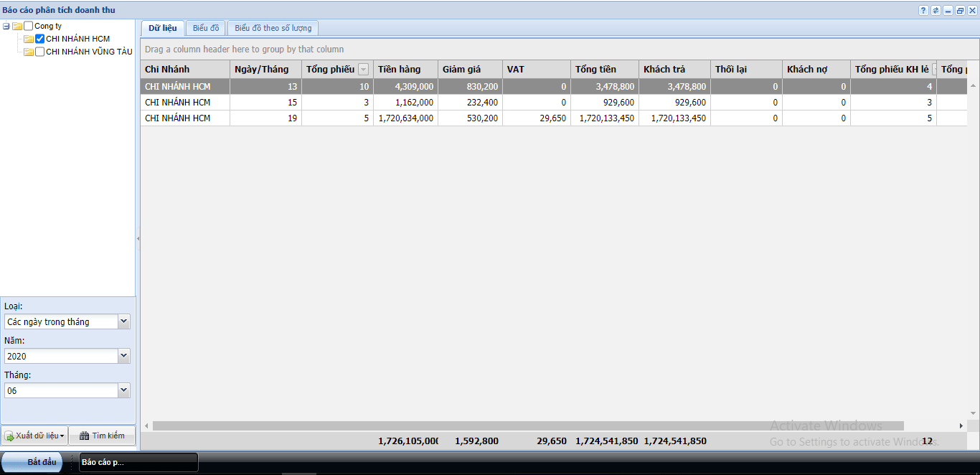Click Ngày/Tháng cell with value 19
980x475 pixels.
265,118
